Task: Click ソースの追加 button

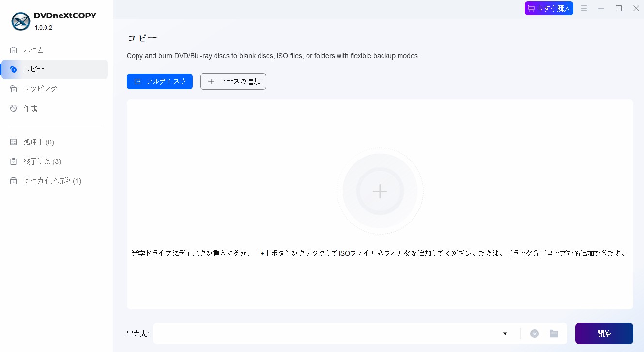Action: click(x=233, y=81)
